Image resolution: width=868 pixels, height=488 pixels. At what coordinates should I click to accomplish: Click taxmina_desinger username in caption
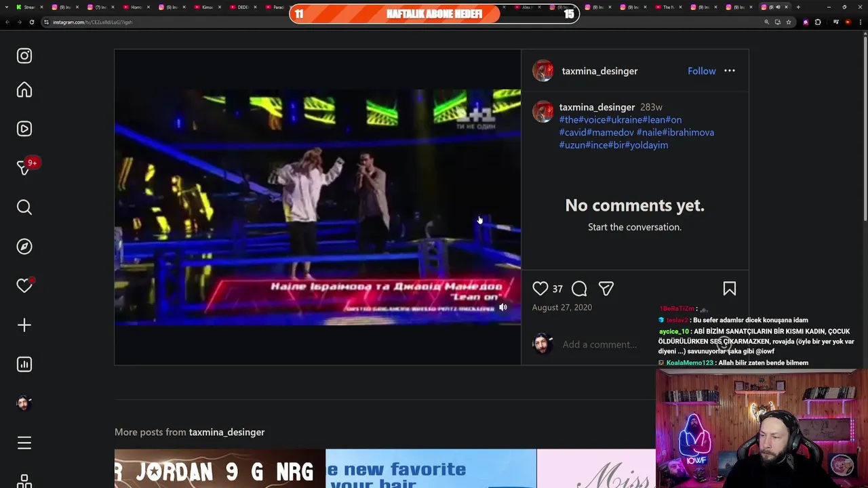[x=597, y=107]
